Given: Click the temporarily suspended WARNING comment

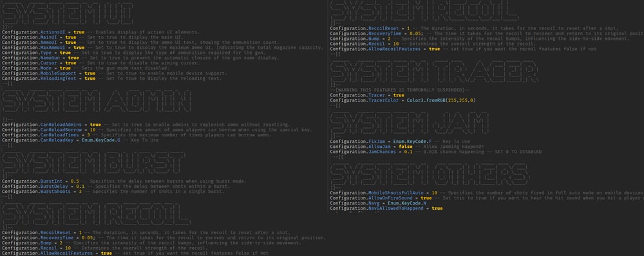Looking at the screenshot, I should [x=400, y=90].
